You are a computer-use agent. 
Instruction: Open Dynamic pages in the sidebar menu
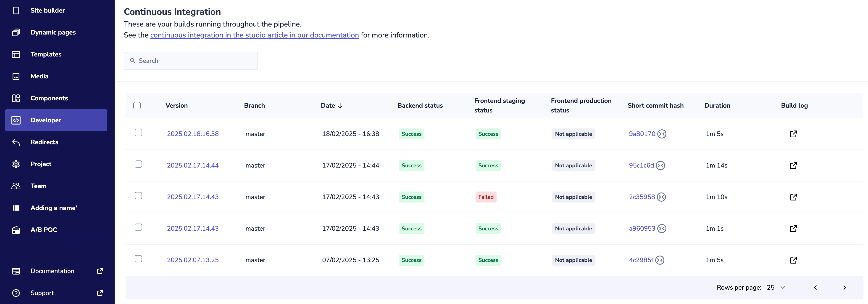(x=53, y=32)
